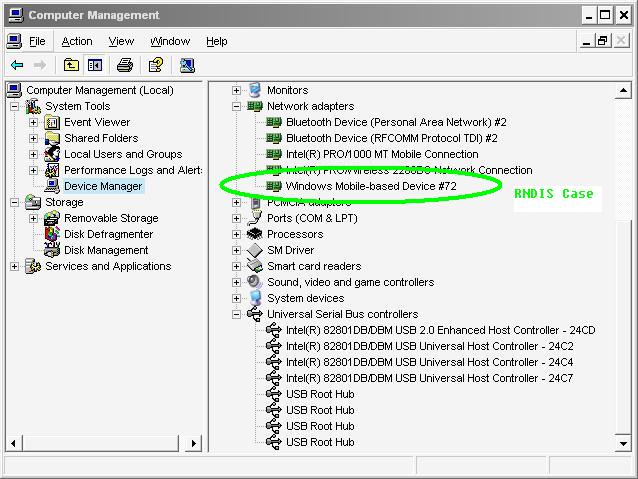Select Windows Mobile-based Device #72
Screen dimensions: 638x479
click(371, 186)
